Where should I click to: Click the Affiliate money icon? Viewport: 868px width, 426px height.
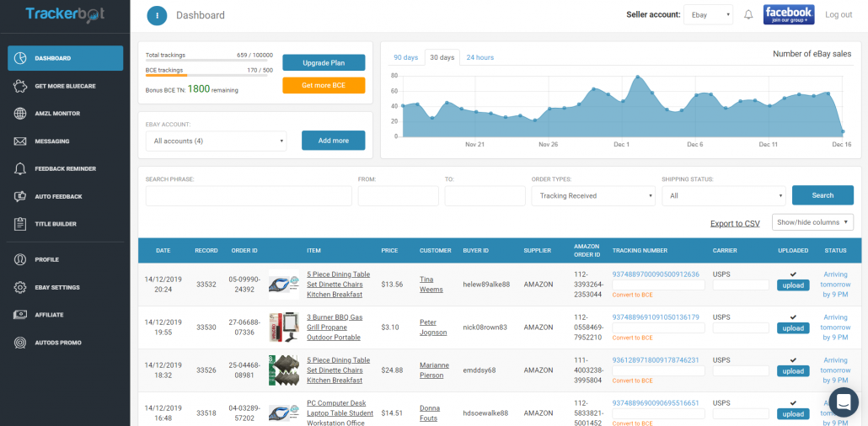pyautogui.click(x=20, y=315)
